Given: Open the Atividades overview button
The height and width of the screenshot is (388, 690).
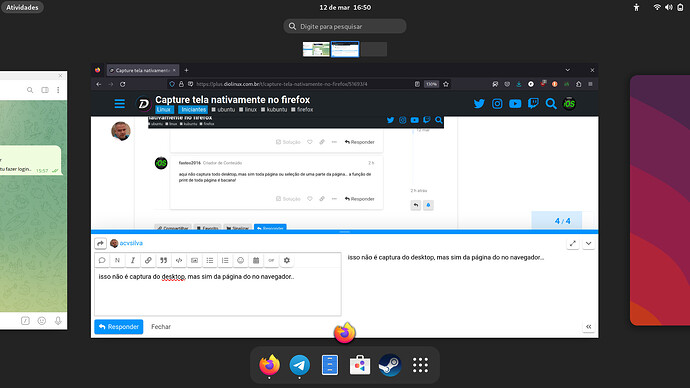Looking at the screenshot, I should pos(22,7).
